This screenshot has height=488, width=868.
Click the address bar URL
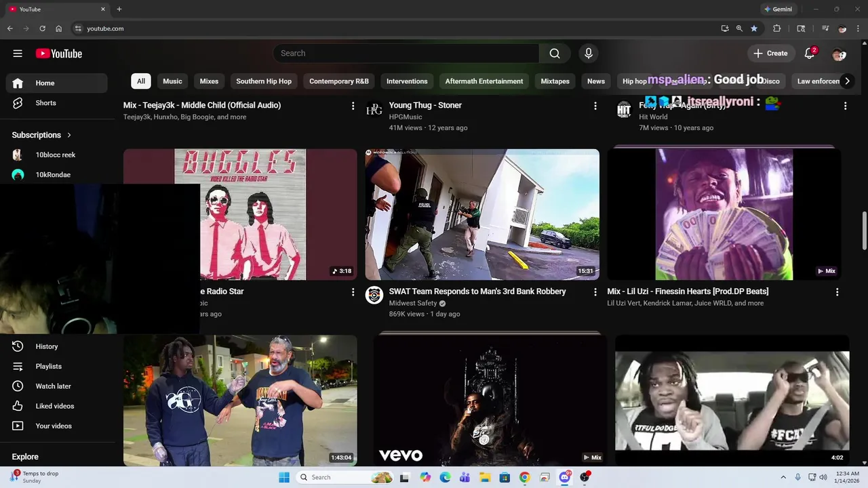105,28
